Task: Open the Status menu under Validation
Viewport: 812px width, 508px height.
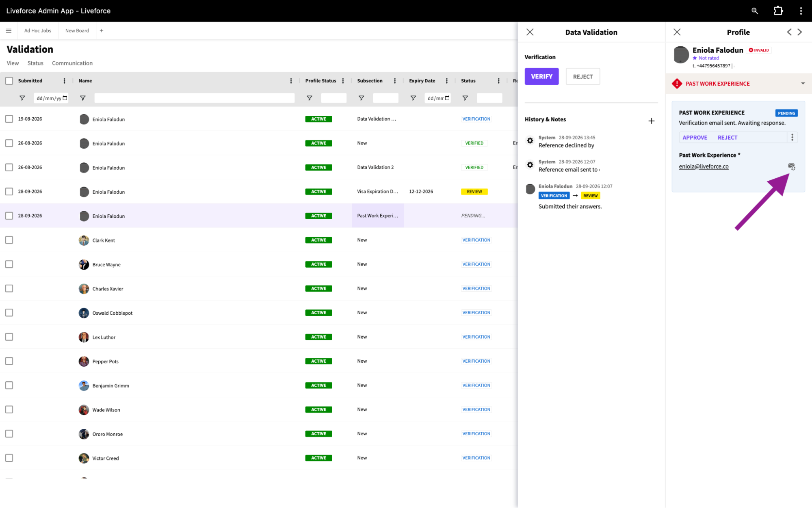Action: (35, 63)
